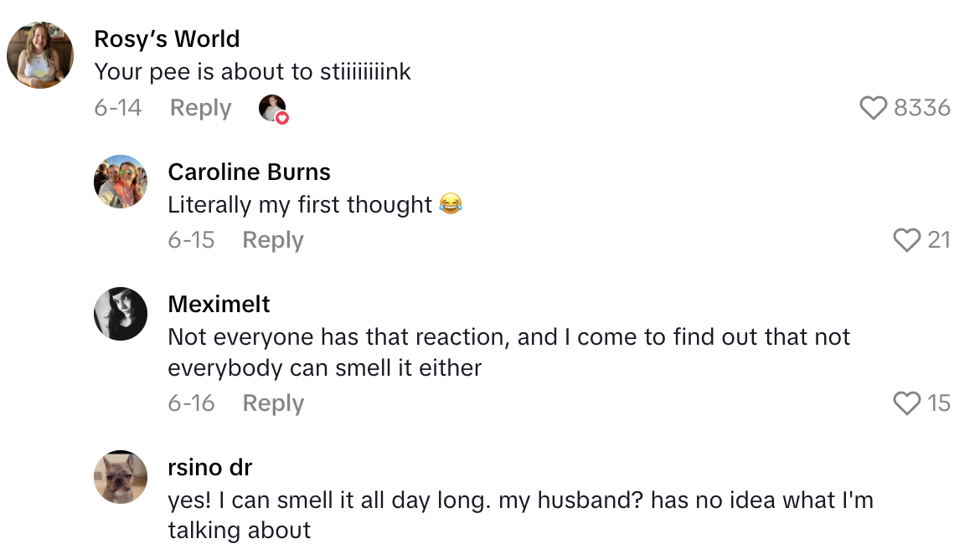The image size is (980, 554).
Task: Reply to Meximelt's comment
Action: (x=273, y=403)
